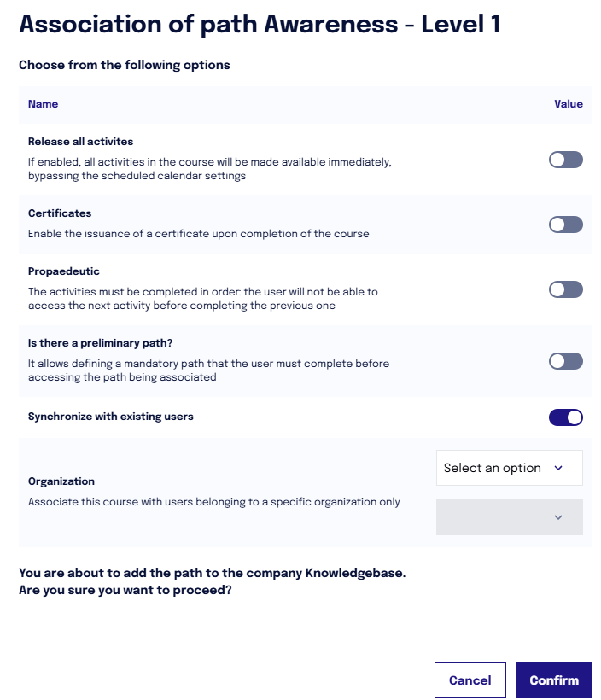The width and height of the screenshot is (601, 700).
Task: Click the Organization option label
Action: click(x=61, y=481)
